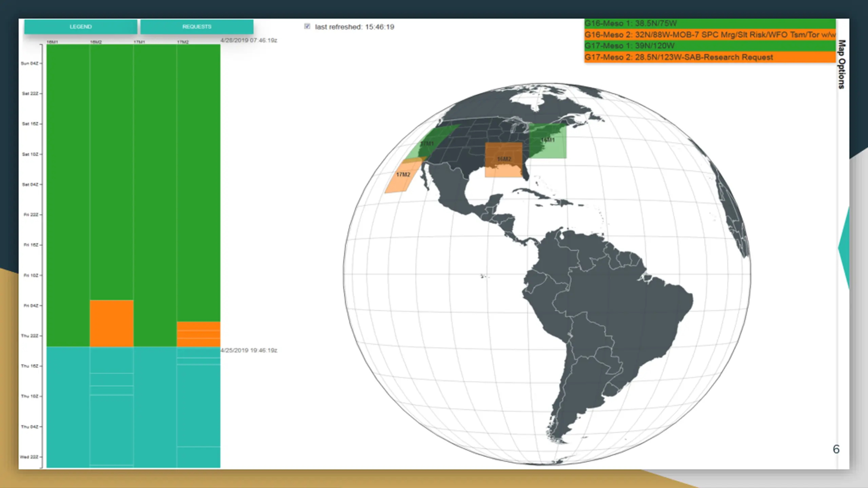Click the teal arrow at right edge
This screenshot has height=488, width=868.
pyautogui.click(x=844, y=248)
